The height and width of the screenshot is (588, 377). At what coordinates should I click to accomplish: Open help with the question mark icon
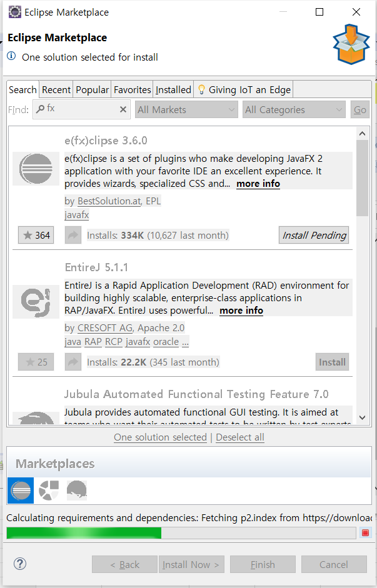point(20,564)
